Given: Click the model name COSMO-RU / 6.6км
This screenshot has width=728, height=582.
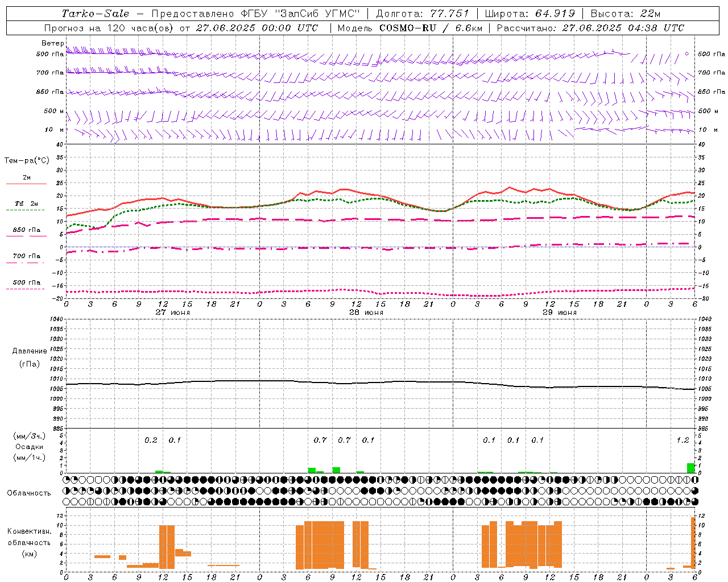Looking at the screenshot, I should [431, 28].
